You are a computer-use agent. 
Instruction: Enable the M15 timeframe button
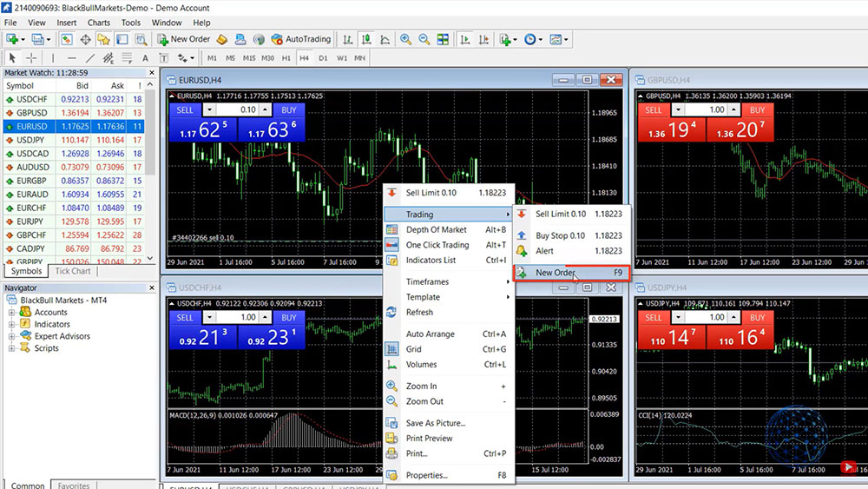(249, 58)
